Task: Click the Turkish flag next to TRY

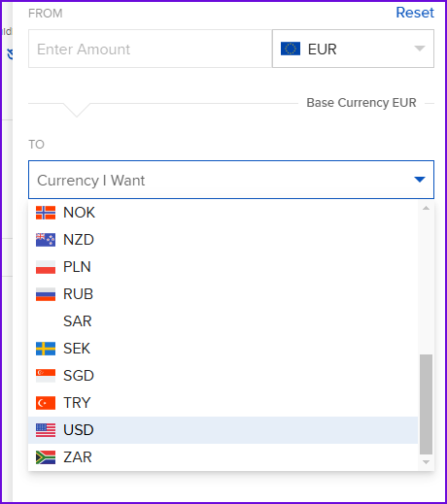Action: pos(46,403)
